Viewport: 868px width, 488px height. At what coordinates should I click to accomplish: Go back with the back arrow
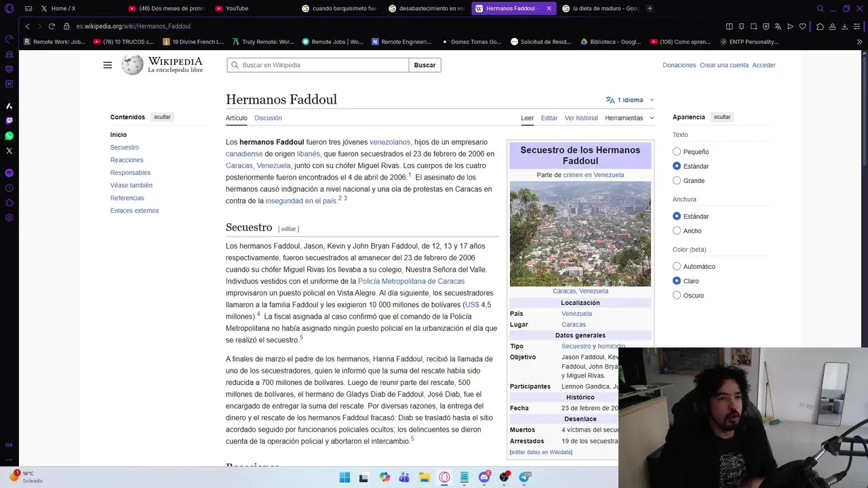tap(27, 26)
